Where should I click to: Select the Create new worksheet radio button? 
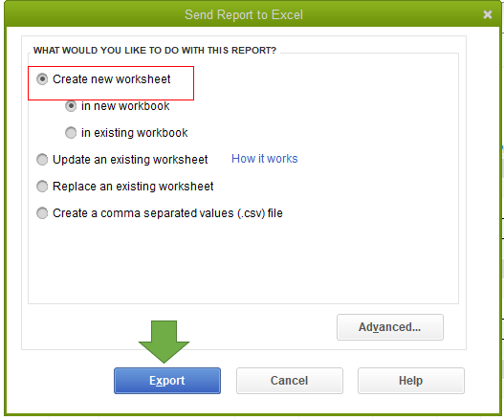pyautogui.click(x=42, y=79)
